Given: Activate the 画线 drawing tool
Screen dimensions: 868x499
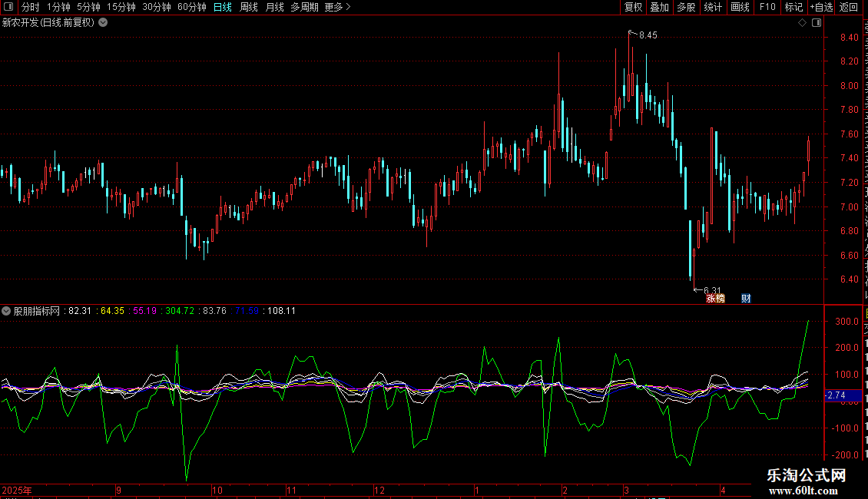Looking at the screenshot, I should pos(740,7).
